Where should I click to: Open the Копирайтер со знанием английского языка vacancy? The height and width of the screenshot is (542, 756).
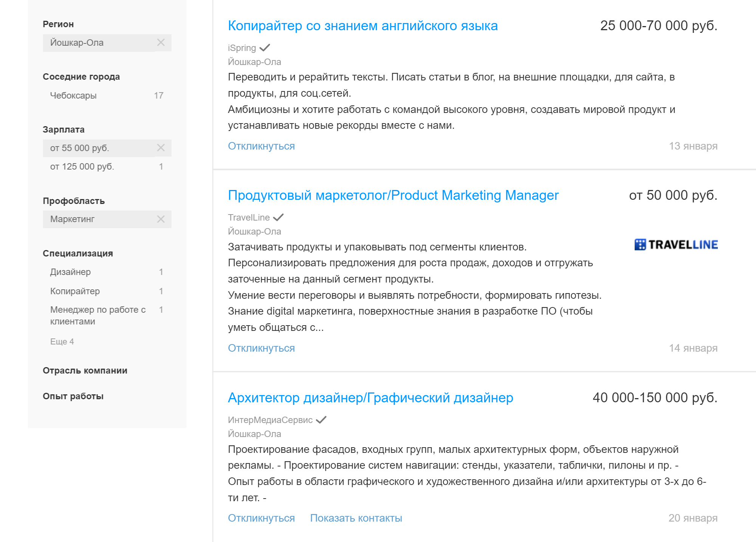click(x=363, y=26)
